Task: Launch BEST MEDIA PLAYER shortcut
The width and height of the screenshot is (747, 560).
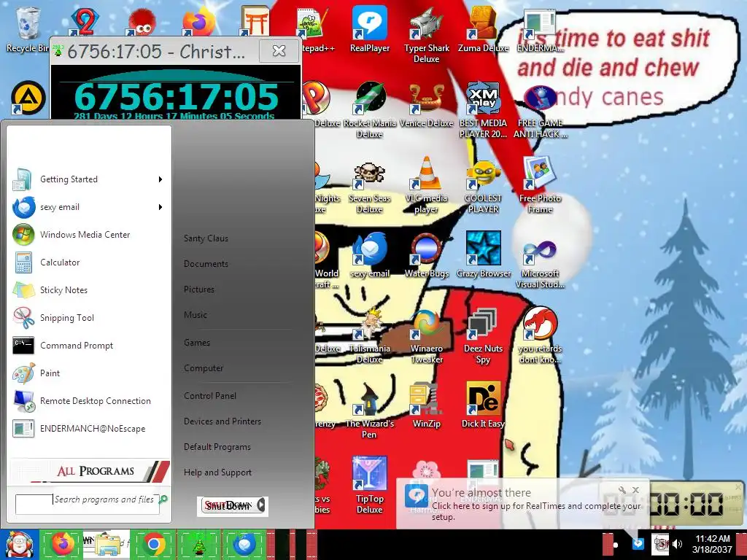Action: pos(483,109)
